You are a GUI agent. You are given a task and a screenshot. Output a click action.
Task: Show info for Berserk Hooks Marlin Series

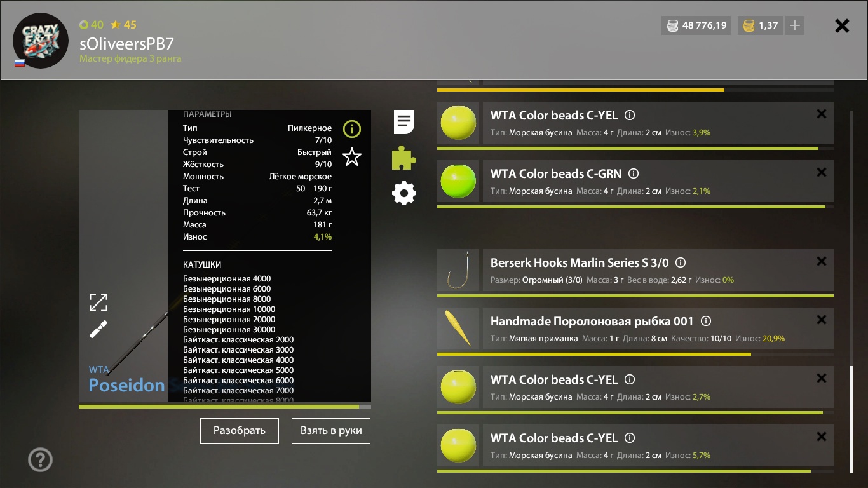click(681, 262)
